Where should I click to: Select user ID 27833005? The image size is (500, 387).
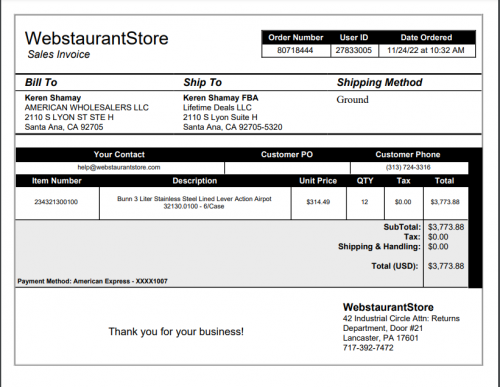coord(354,50)
